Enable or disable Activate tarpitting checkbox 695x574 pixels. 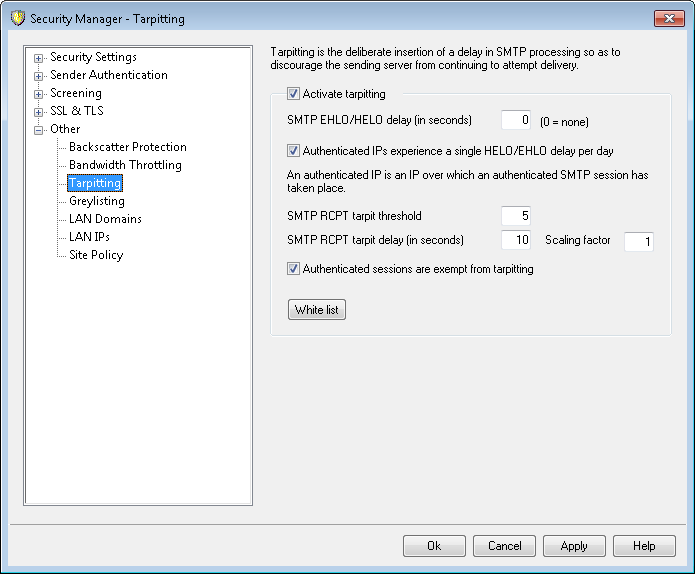pos(293,95)
